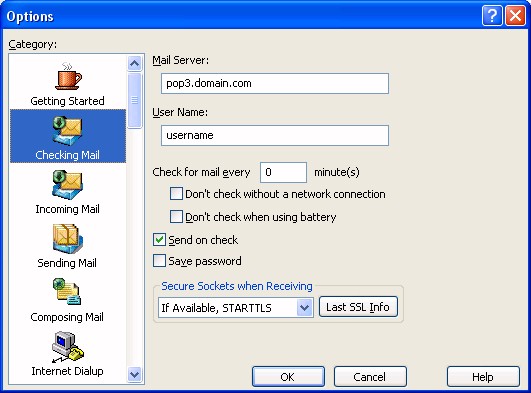Confirm settings with the OK button
This screenshot has height=393, width=531.
click(288, 377)
